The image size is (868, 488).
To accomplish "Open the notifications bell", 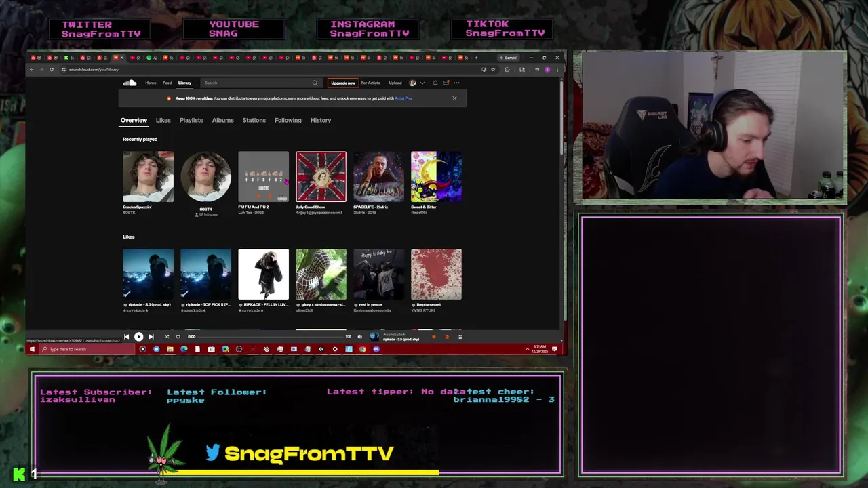I will coord(435,83).
